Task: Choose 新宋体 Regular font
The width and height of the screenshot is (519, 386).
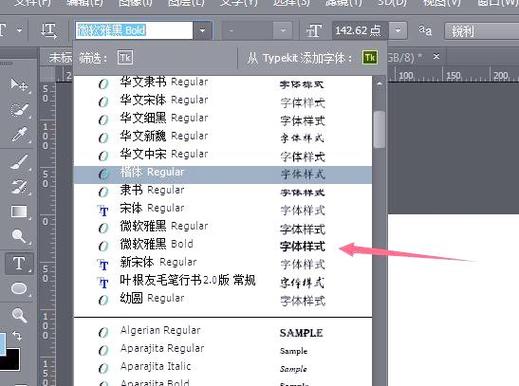Action: pos(223,263)
